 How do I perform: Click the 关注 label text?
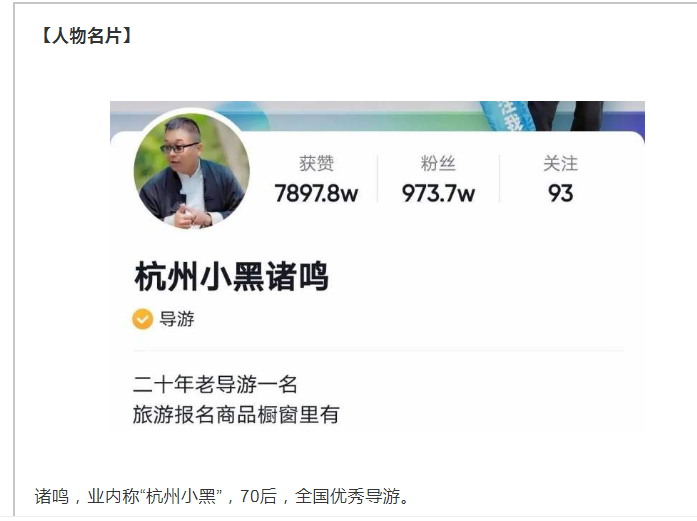point(561,163)
